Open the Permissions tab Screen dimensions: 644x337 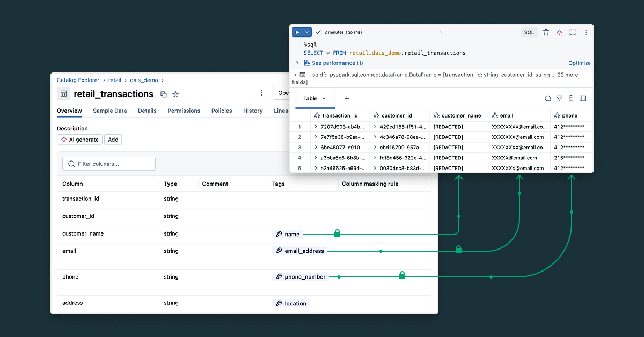(184, 111)
